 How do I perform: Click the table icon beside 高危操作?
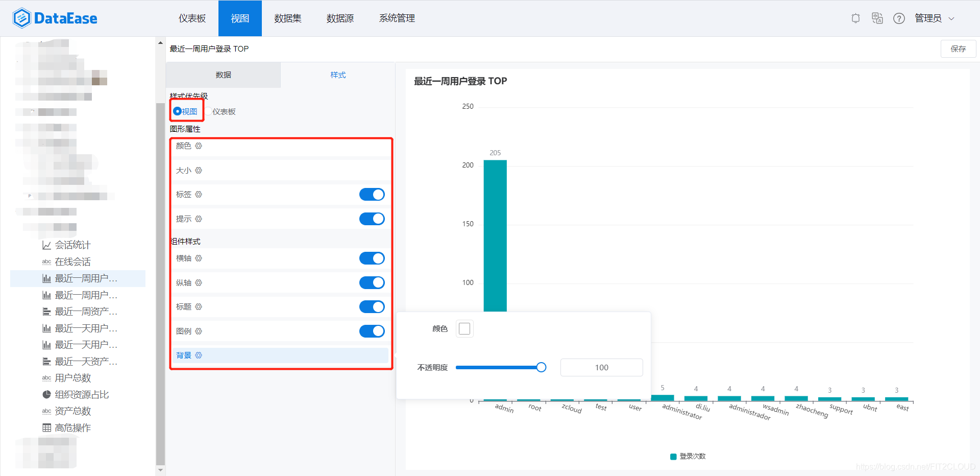coord(46,428)
